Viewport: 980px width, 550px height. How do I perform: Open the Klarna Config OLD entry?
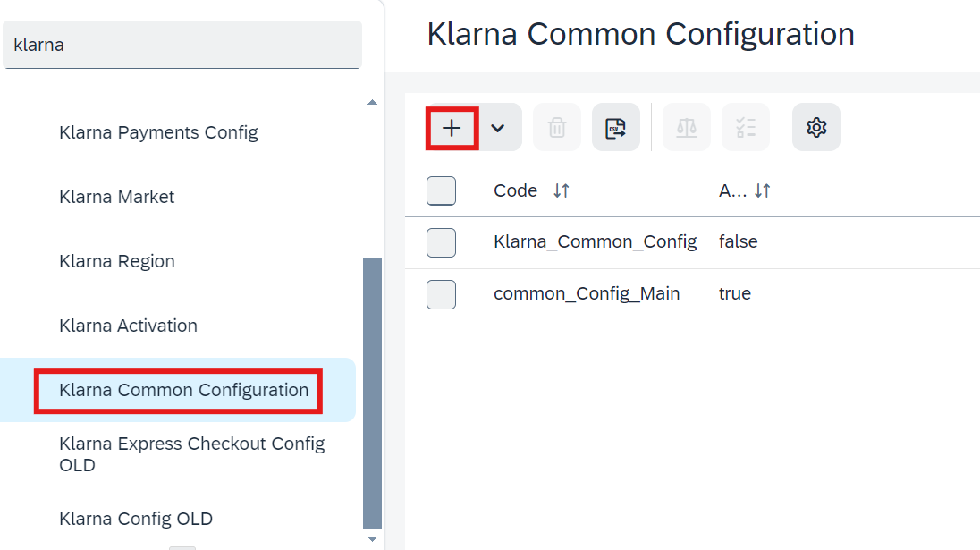pos(136,519)
